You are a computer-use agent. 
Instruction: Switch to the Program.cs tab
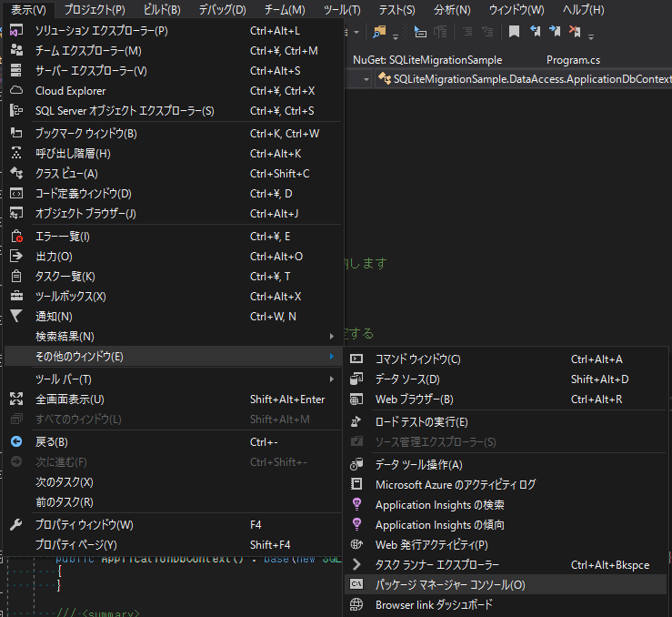[x=573, y=60]
